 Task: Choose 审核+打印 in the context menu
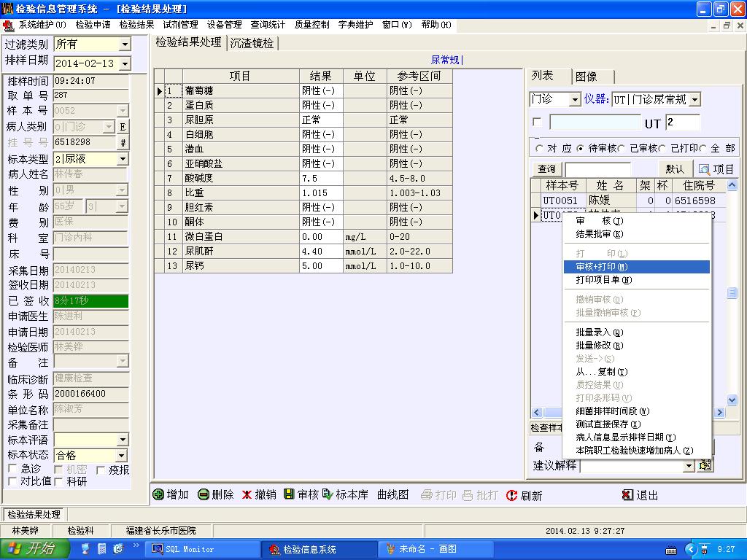click(636, 267)
